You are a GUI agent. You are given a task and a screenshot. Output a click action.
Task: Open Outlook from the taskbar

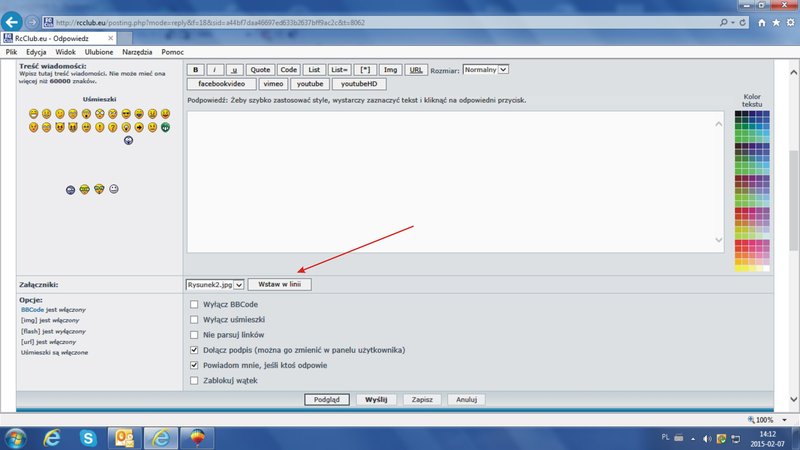(124, 438)
